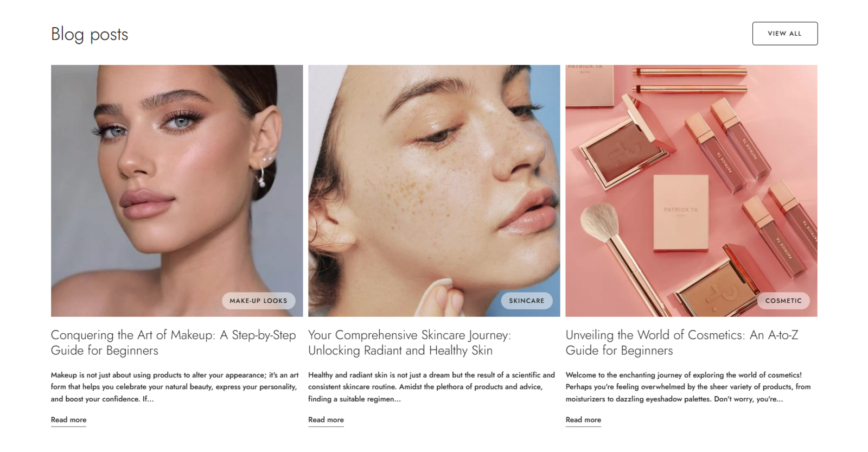Screen dimensions: 868x452
Task: Click Read more under the cosmetics post
Action: 583,420
